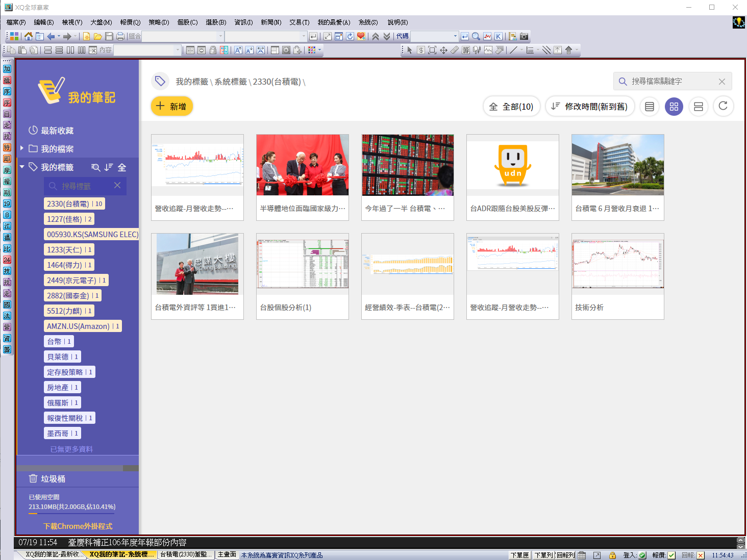
Task: Open 最新收藏 in sidebar
Action: pyautogui.click(x=57, y=131)
